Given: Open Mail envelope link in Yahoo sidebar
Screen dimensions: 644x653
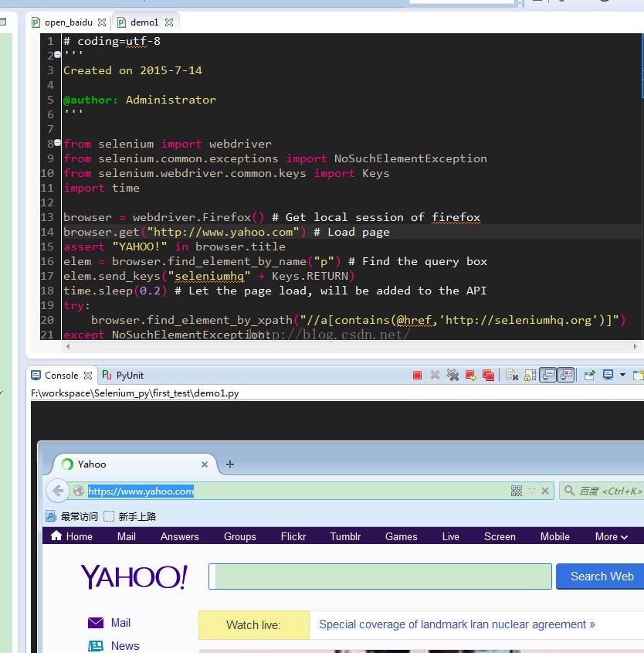Looking at the screenshot, I should click(110, 623).
